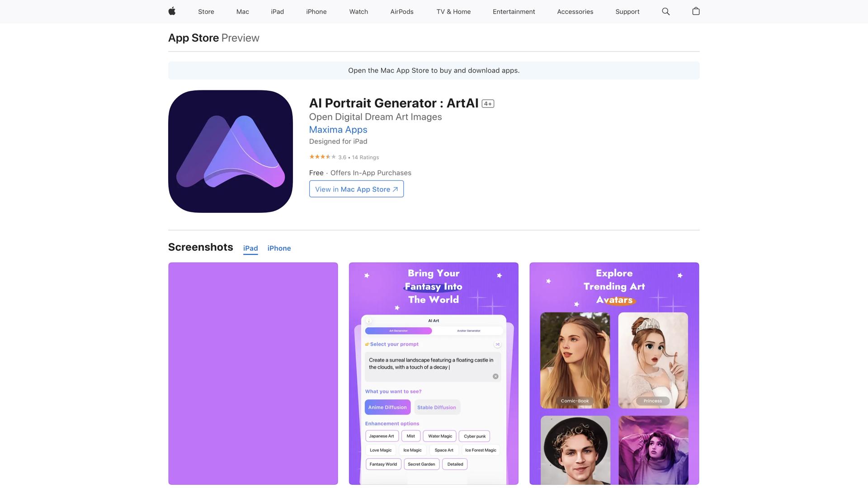
Task: Select the iPad screenshots tab
Action: (x=250, y=248)
